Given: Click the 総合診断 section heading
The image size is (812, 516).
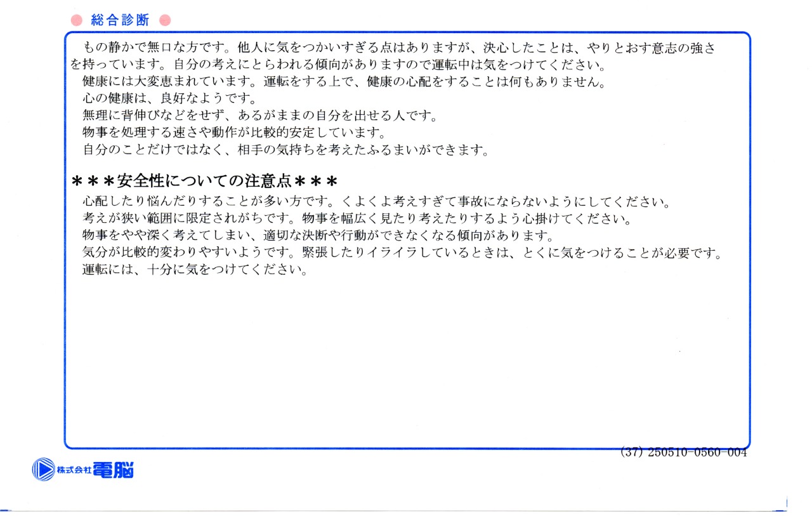Looking at the screenshot, I should click(121, 20).
